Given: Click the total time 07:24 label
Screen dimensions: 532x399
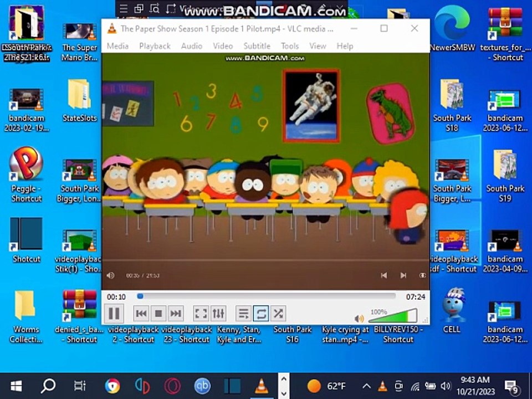Looking at the screenshot, I should click(x=416, y=297).
